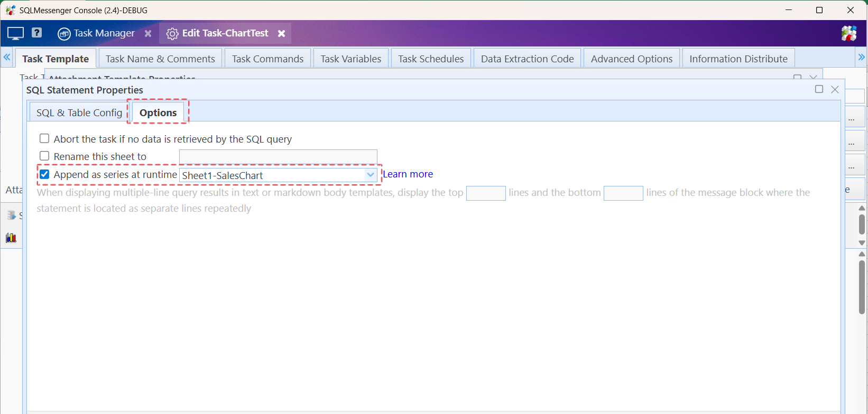Screen dimensions: 868x414
Task: Close the Task Manager tab
Action: [x=148, y=33]
